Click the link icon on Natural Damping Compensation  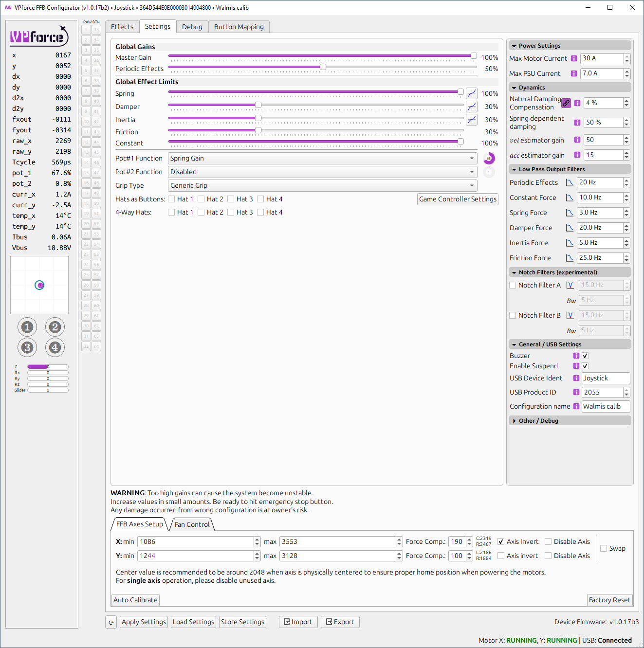click(566, 103)
